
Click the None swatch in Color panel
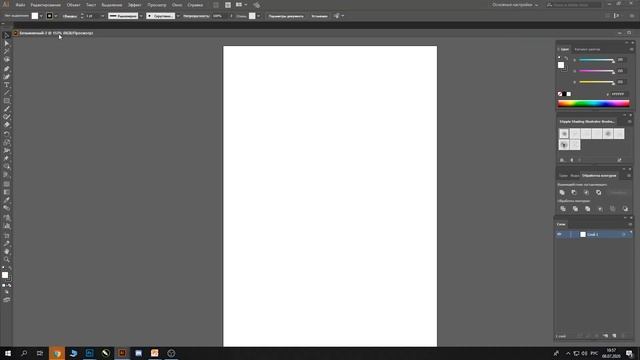(560, 94)
